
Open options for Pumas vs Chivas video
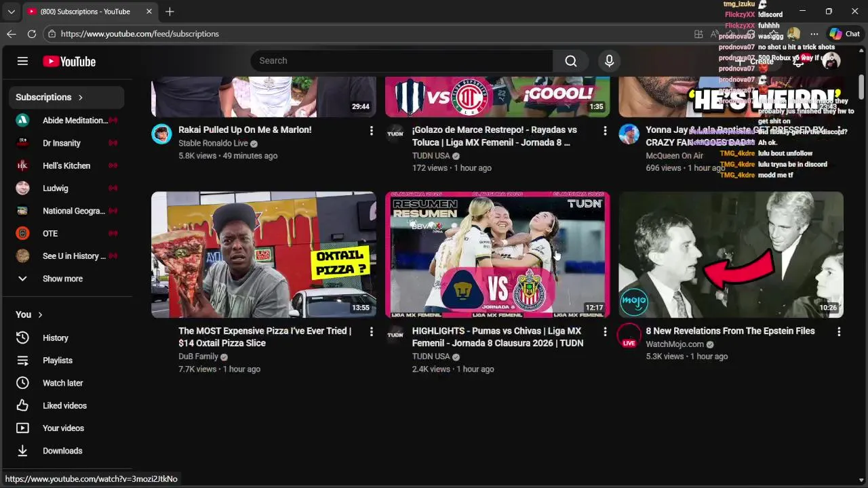pos(605,331)
